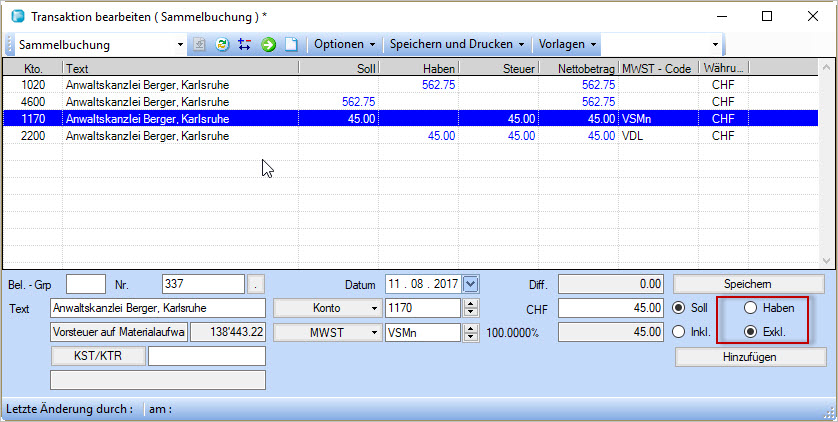Click the refresh icon in toolbar
838x422 pixels.
click(x=222, y=45)
